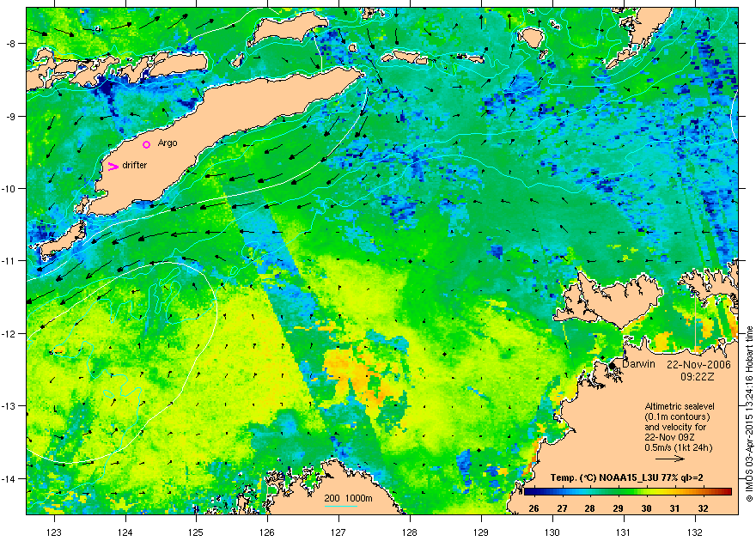Click the longitude axis label '129'
756x541 pixels.
pos(481,532)
